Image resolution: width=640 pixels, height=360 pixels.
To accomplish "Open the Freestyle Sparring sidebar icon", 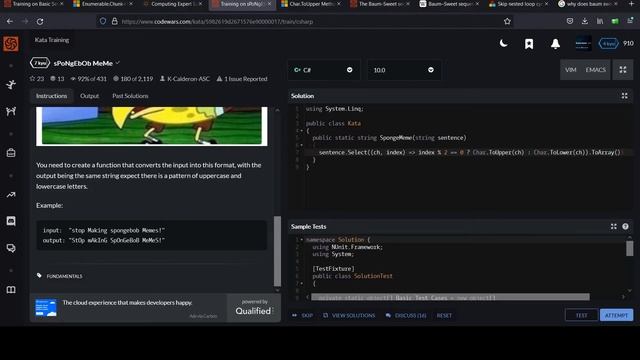I will (x=11, y=111).
